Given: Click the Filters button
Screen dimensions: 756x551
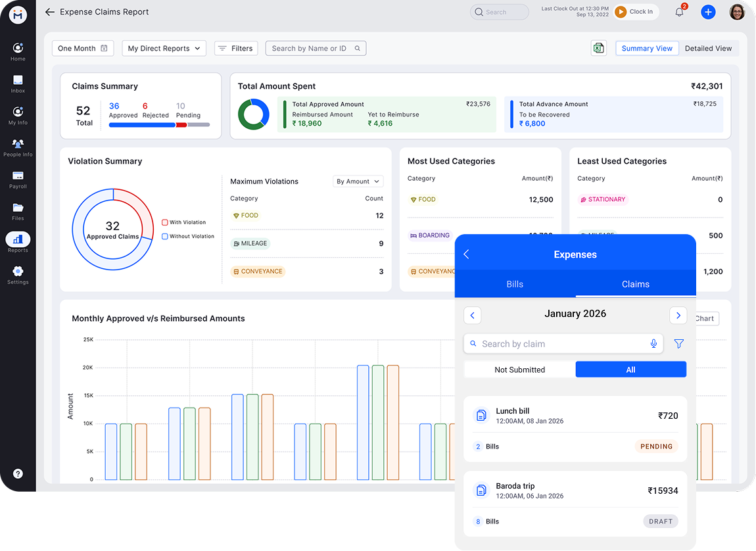Looking at the screenshot, I should pyautogui.click(x=236, y=48).
